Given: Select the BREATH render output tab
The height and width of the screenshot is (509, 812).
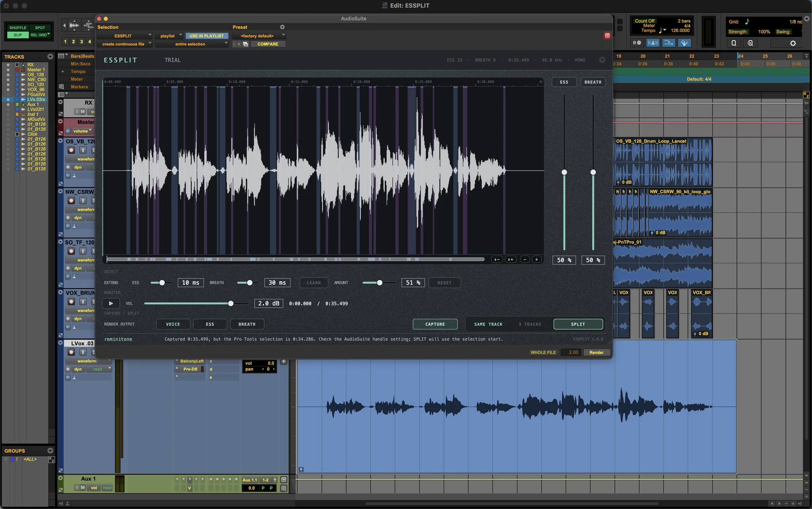Looking at the screenshot, I should click(247, 324).
